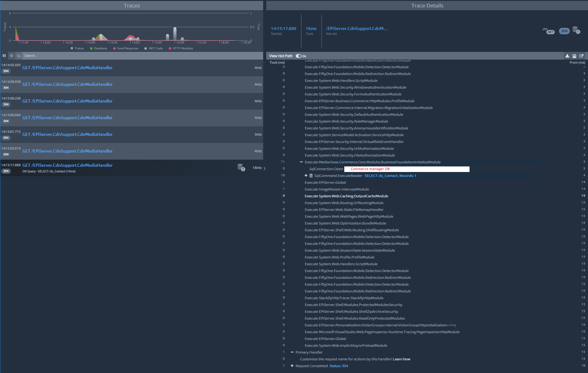Click the search magnifier icon

(x=19, y=56)
